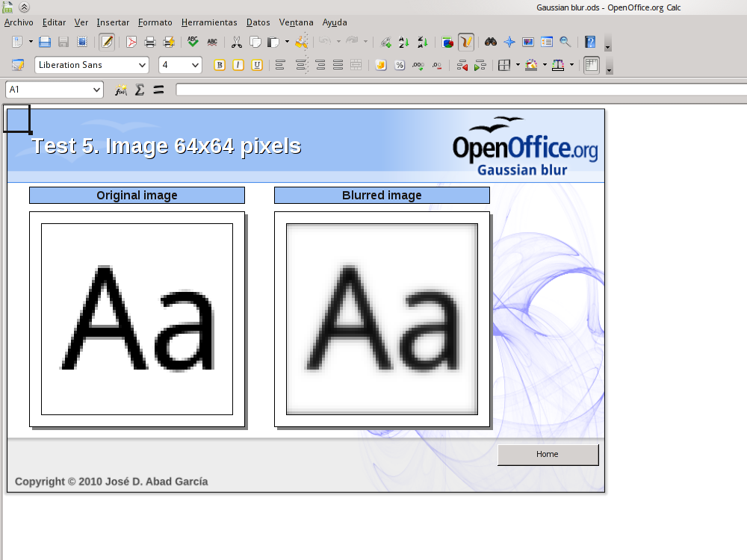
Task: Open the Gallery
Action: pyautogui.click(x=528, y=42)
